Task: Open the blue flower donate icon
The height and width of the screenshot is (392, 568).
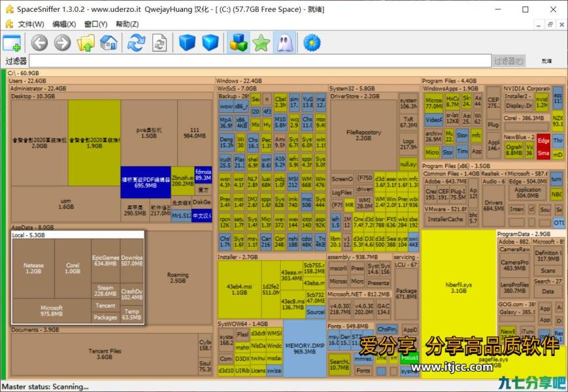Action: (312, 42)
